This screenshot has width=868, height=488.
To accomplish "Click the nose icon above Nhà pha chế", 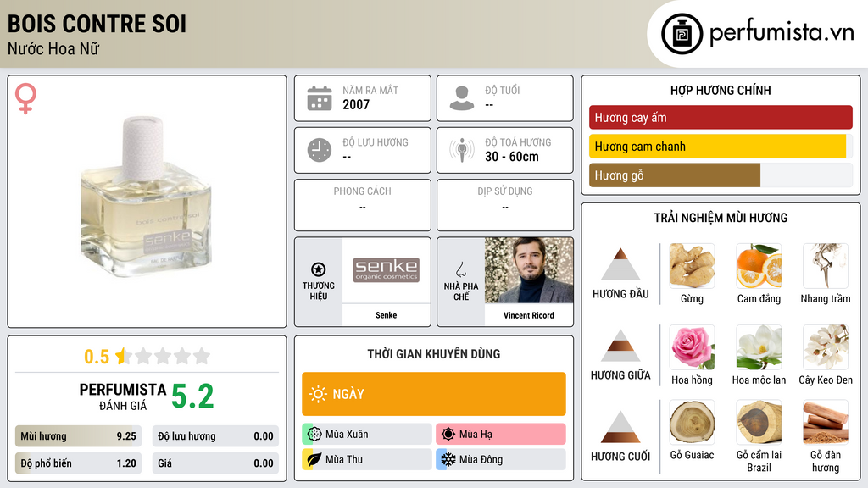I will click(460, 270).
